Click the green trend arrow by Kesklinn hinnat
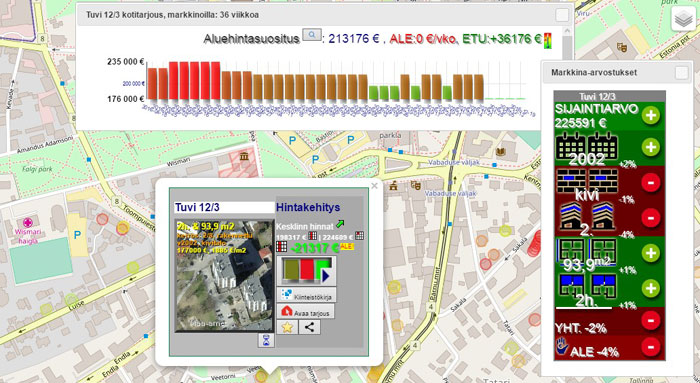This screenshot has width=700, height=383. point(341,225)
